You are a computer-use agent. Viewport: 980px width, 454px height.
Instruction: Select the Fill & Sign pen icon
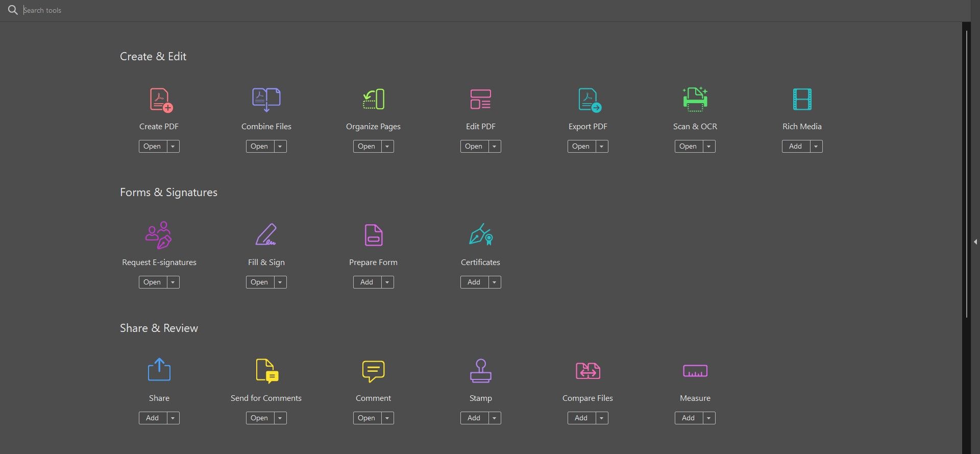click(266, 235)
